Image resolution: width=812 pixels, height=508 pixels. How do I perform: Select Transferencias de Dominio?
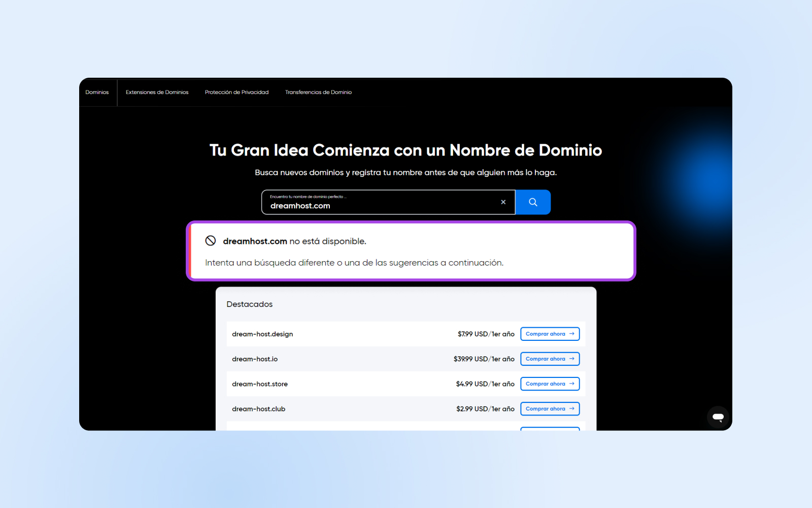click(x=318, y=92)
